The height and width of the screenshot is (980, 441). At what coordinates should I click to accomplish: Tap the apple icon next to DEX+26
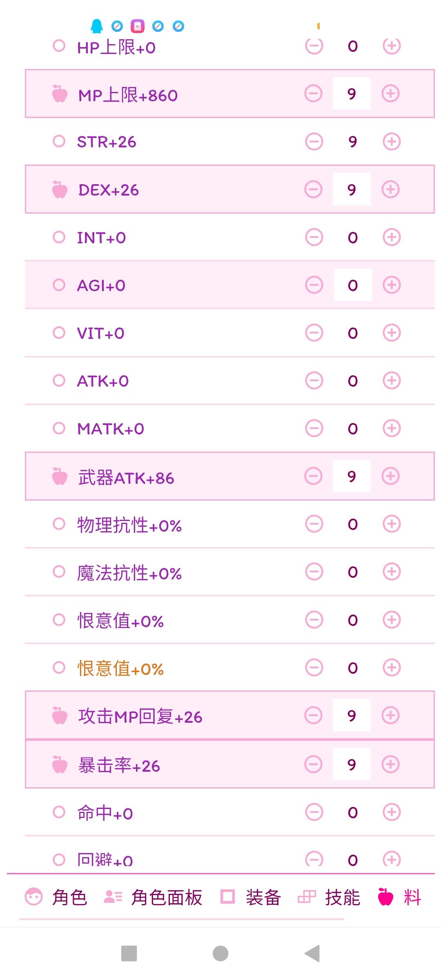[60, 189]
